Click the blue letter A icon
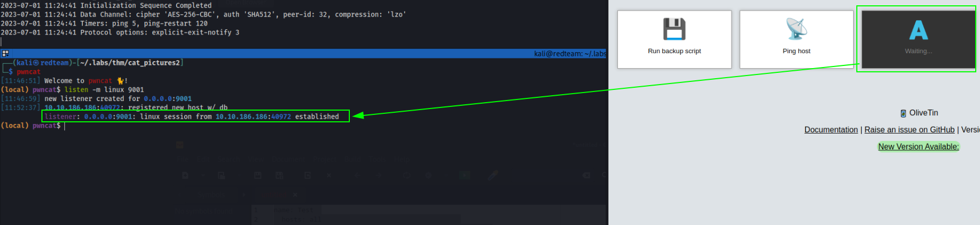The width and height of the screenshot is (980, 225). click(918, 30)
